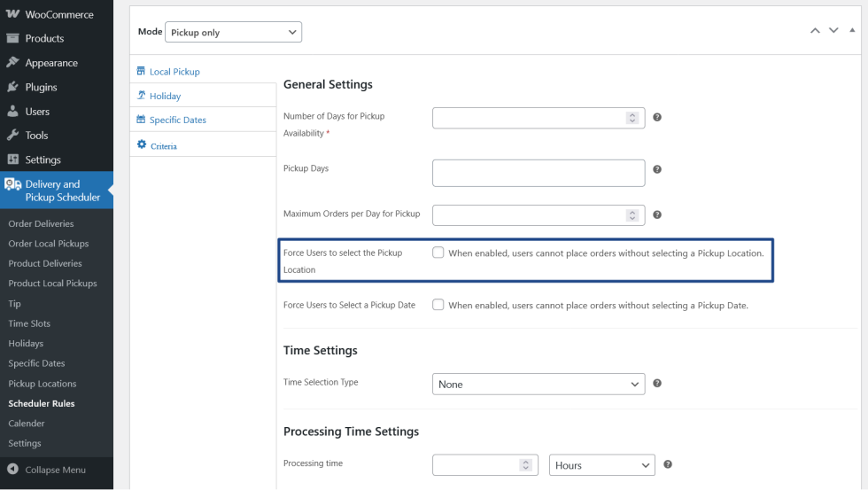Open the Specific Dates tab
Screen dimensions: 868x490
click(x=177, y=121)
